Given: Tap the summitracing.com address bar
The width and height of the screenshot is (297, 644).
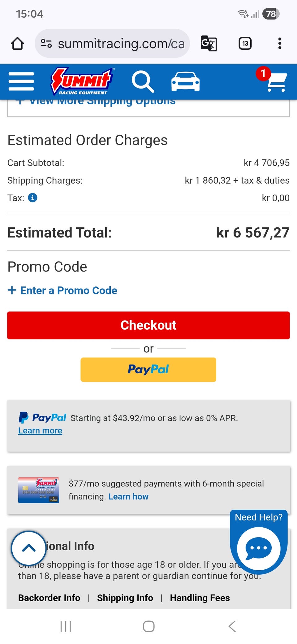Looking at the screenshot, I should pos(112,43).
